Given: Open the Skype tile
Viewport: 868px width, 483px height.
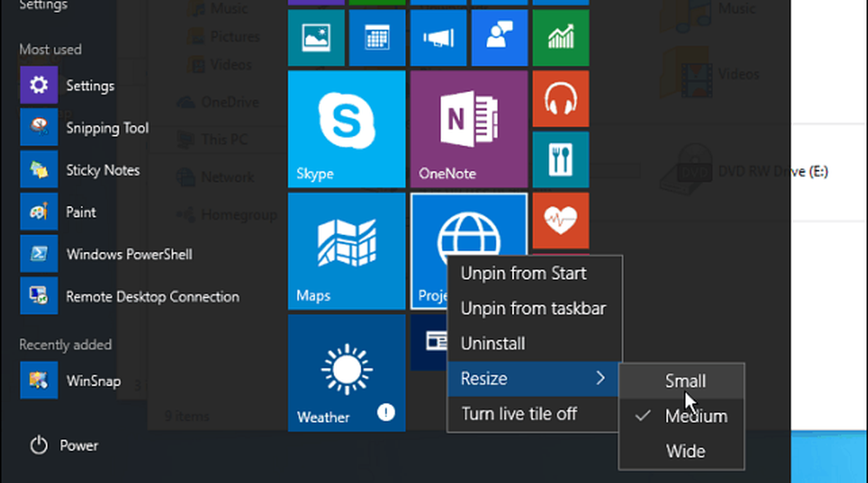Looking at the screenshot, I should pyautogui.click(x=346, y=128).
